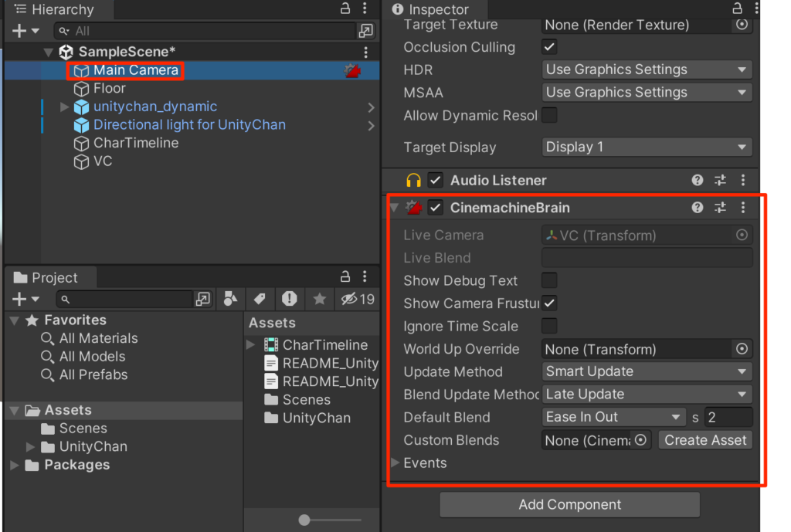This screenshot has height=532, width=791.
Task: Toggle Ignore Time Scale checkbox
Action: pyautogui.click(x=549, y=326)
